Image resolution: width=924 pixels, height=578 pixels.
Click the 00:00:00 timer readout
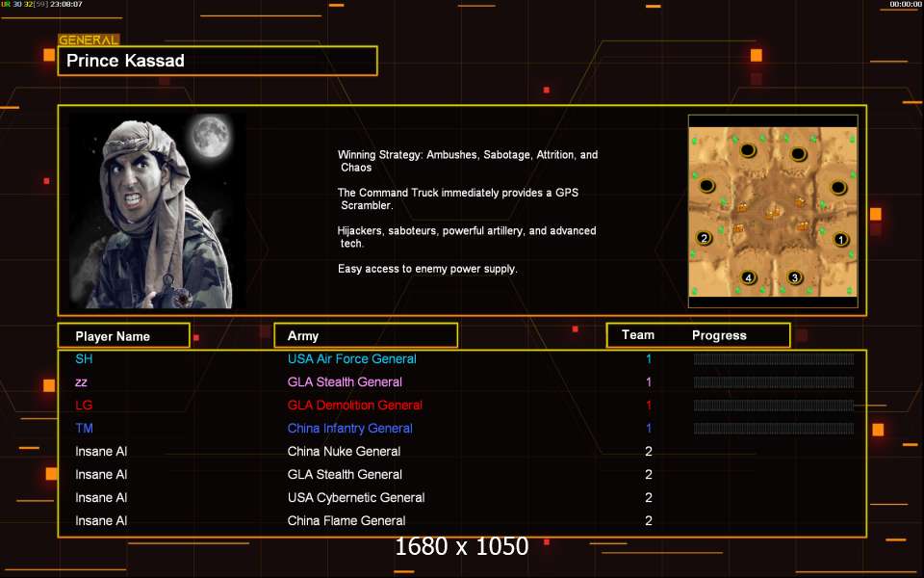pyautogui.click(x=906, y=4)
